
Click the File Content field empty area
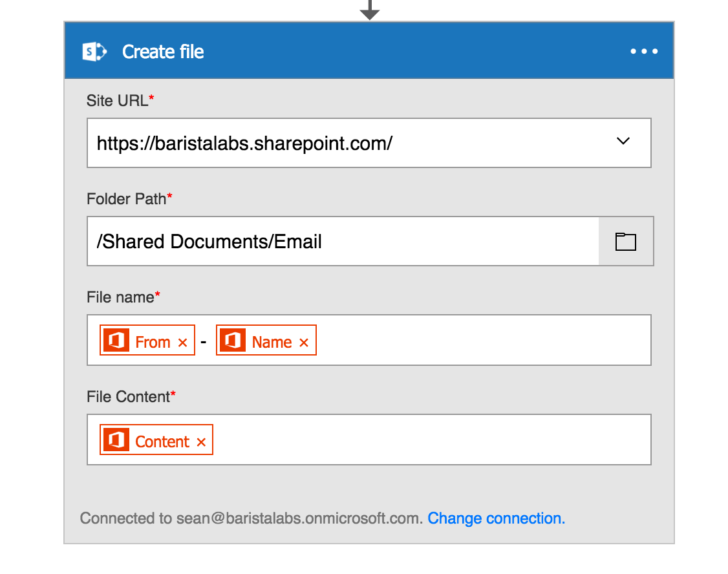coord(432,440)
